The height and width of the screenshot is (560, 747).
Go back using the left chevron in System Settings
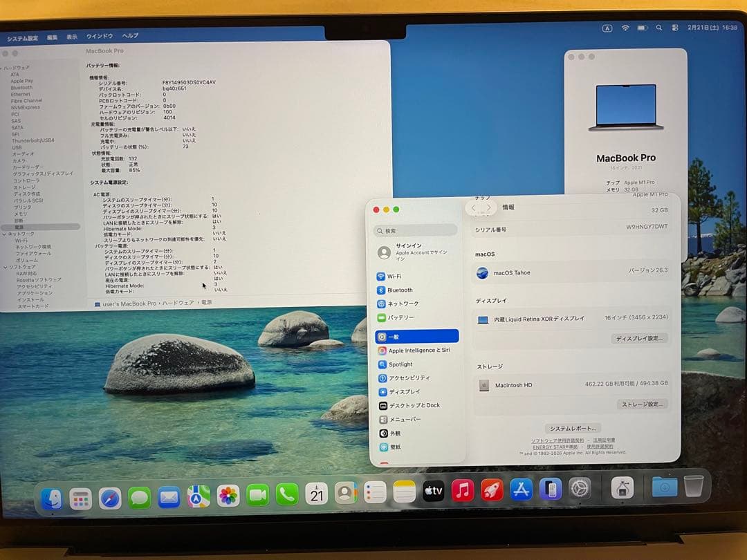pyautogui.click(x=473, y=207)
